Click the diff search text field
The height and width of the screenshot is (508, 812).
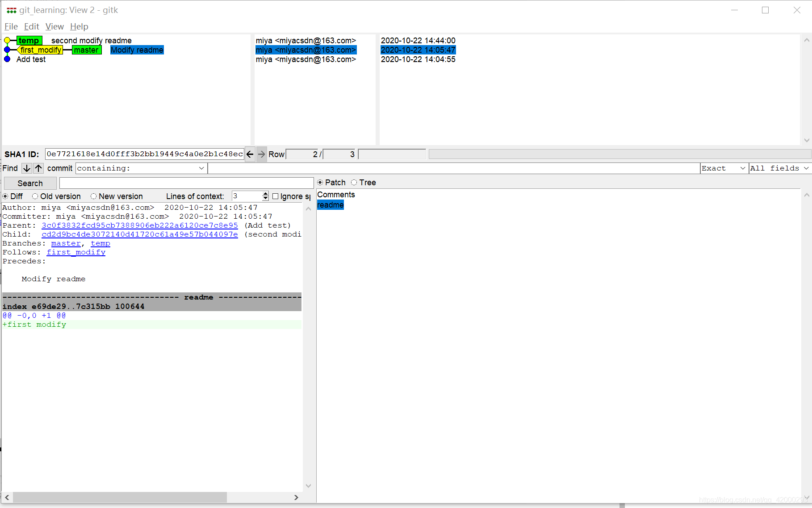[187, 183]
